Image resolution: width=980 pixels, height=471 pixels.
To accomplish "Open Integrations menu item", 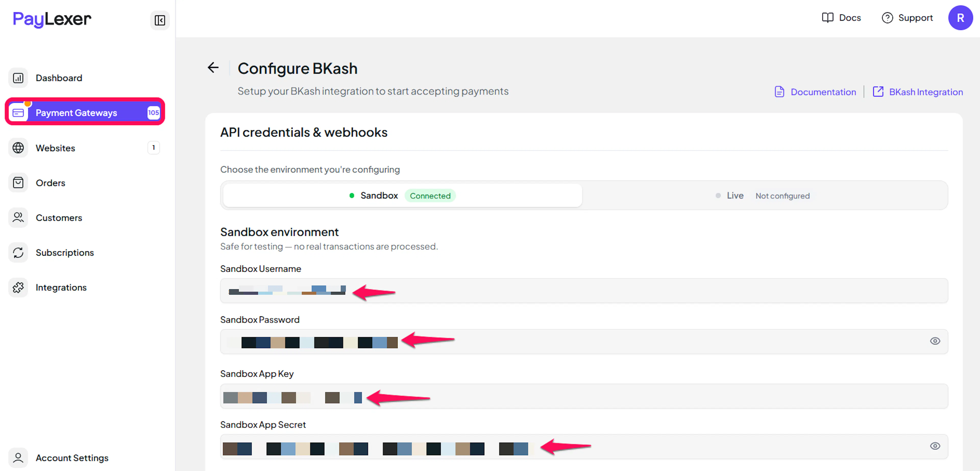I will (84, 287).
